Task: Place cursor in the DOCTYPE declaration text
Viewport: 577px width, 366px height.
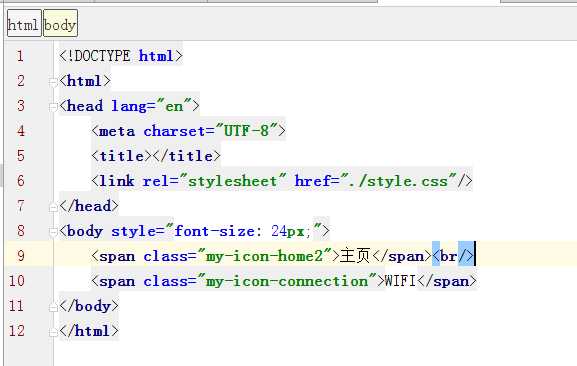Action: pyautogui.click(x=121, y=56)
